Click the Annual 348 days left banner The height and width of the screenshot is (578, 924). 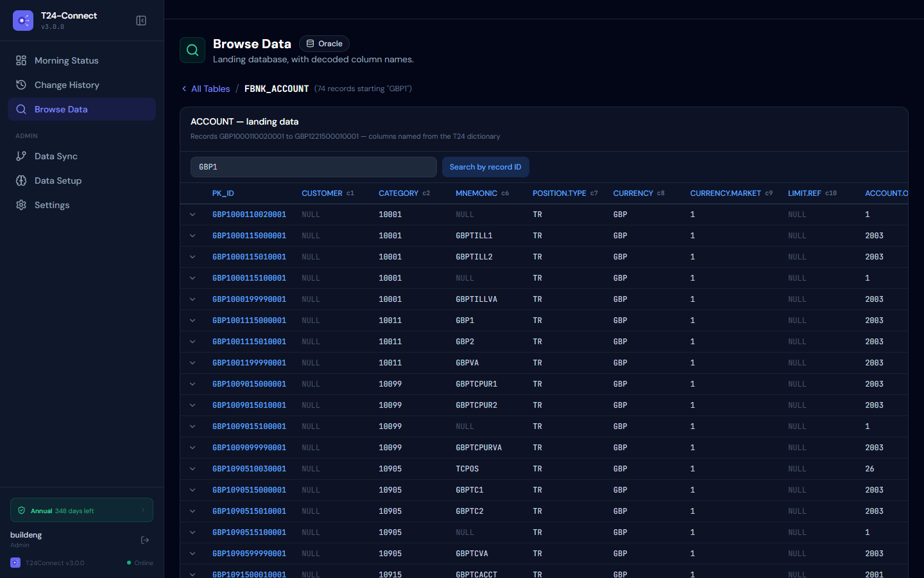(81, 511)
